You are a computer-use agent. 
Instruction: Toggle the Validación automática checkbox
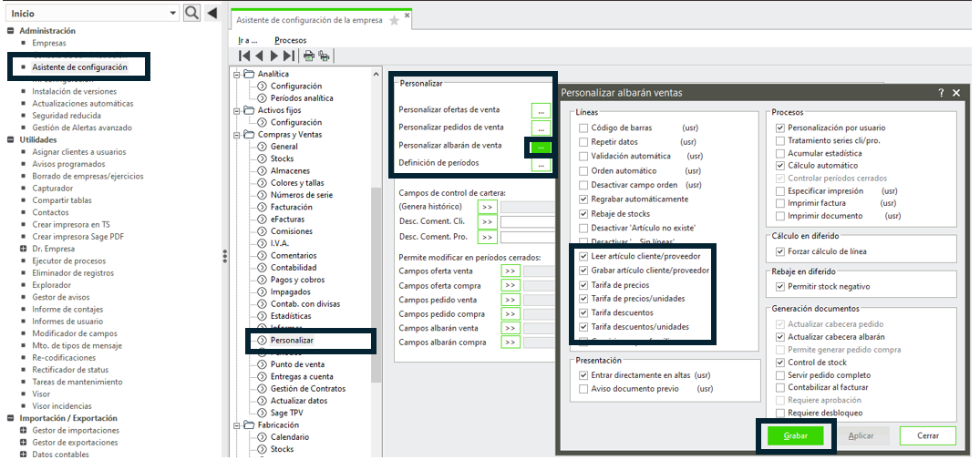pos(583,156)
